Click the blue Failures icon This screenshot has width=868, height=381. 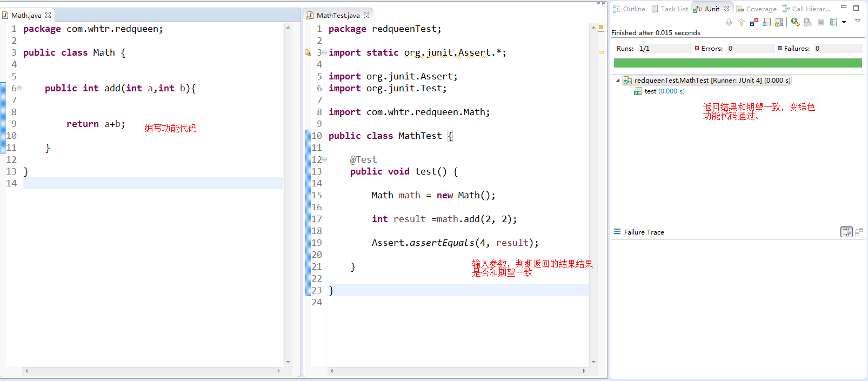pyautogui.click(x=779, y=48)
